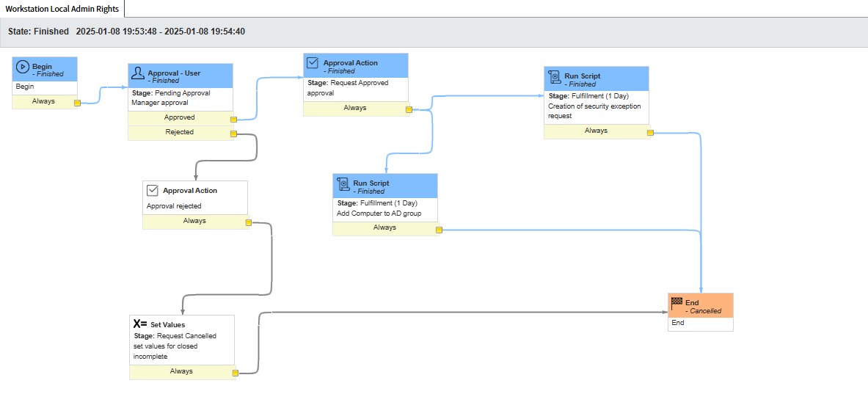Viewport: 868px width, 405px height.
Task: Click the Begin activity play icon
Action: click(22, 67)
